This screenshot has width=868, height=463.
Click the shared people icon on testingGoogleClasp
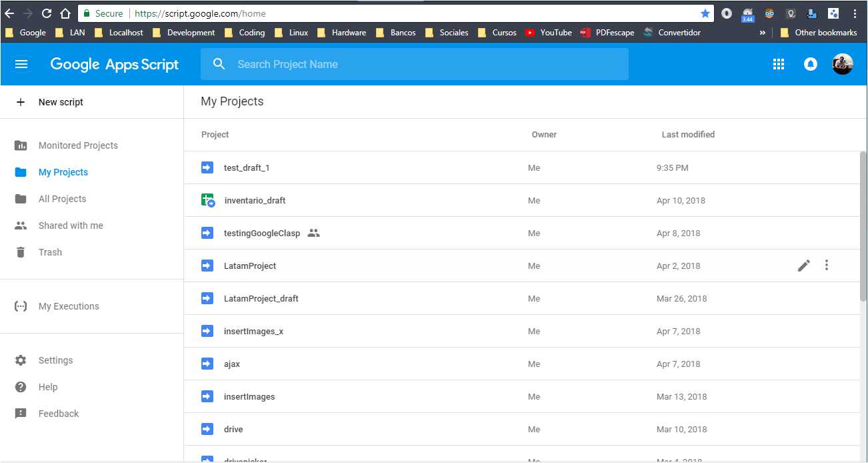click(314, 233)
